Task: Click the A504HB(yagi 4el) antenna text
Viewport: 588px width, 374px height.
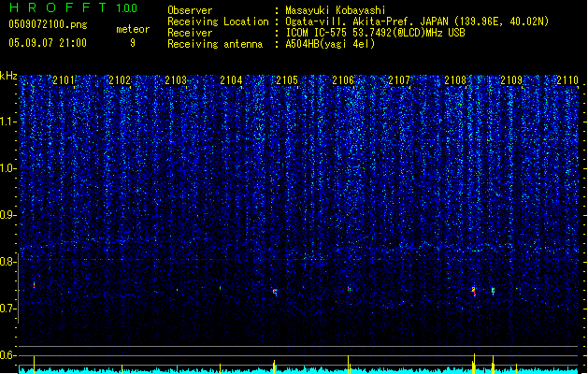Action: click(330, 44)
